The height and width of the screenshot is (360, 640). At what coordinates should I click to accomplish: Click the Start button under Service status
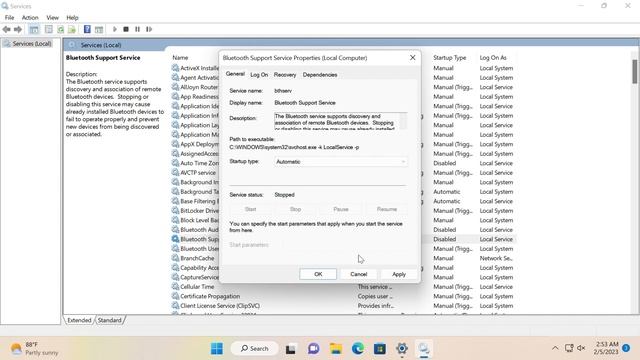pyautogui.click(x=250, y=209)
